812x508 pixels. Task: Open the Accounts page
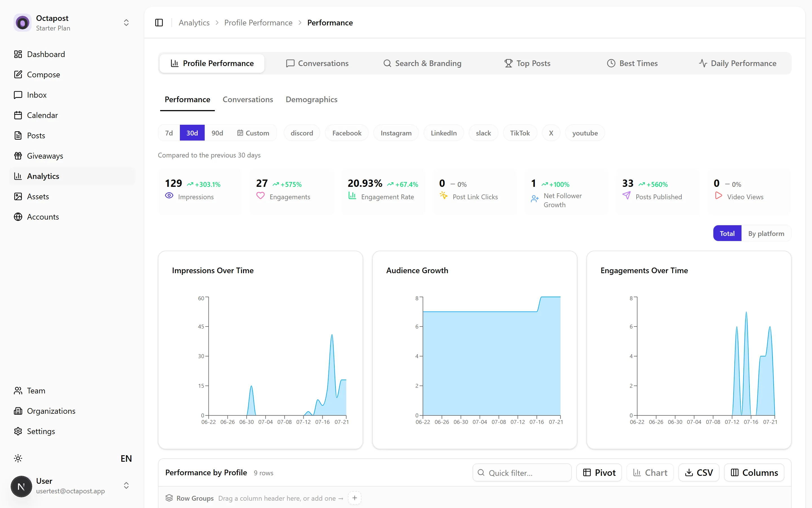[72, 217]
